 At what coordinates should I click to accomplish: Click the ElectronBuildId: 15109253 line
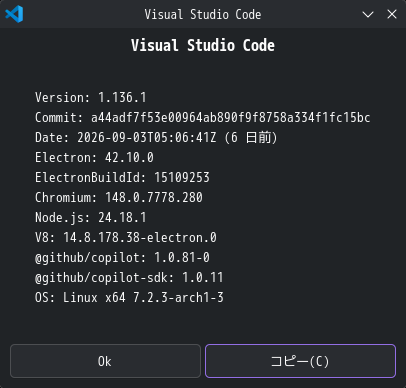tap(122, 178)
